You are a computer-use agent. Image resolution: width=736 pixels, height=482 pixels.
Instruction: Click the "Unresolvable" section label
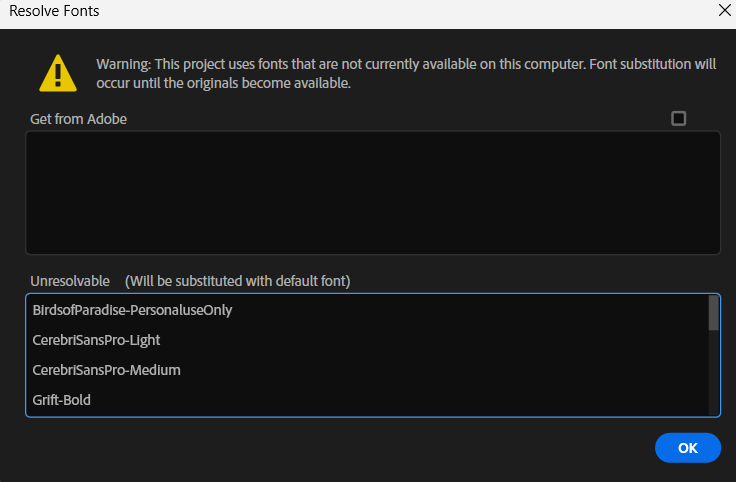(70, 279)
